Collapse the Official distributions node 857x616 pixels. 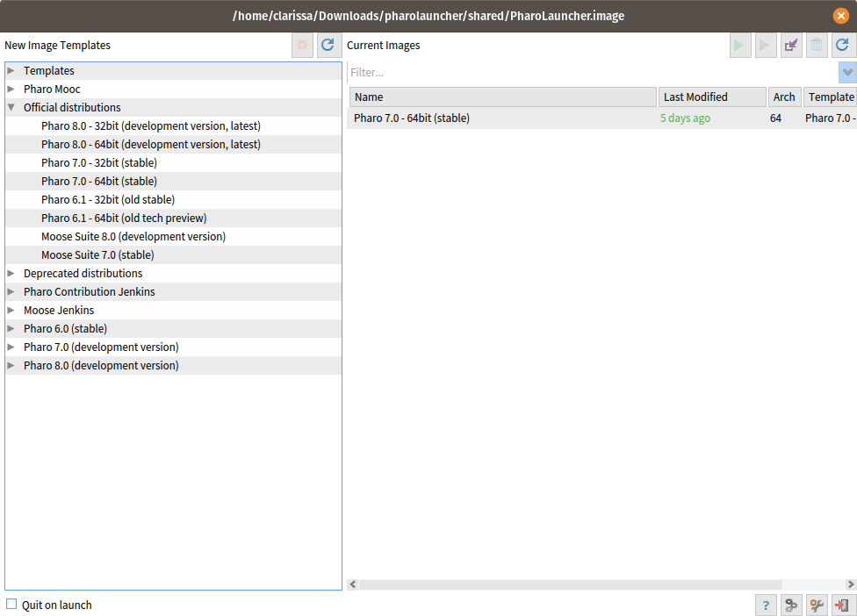[11, 108]
